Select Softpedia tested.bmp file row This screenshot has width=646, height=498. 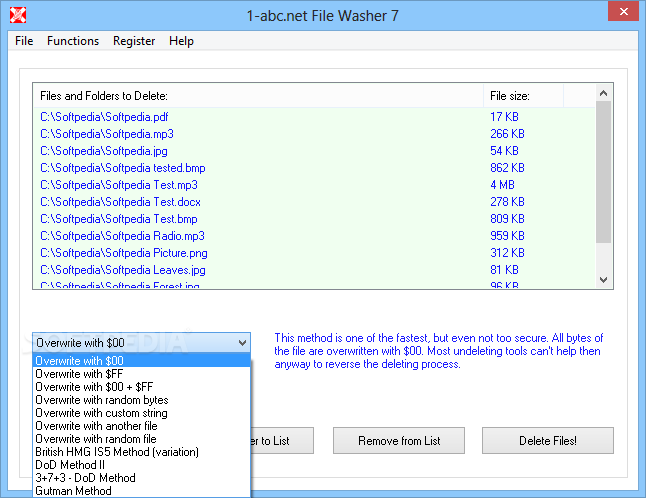point(314,168)
